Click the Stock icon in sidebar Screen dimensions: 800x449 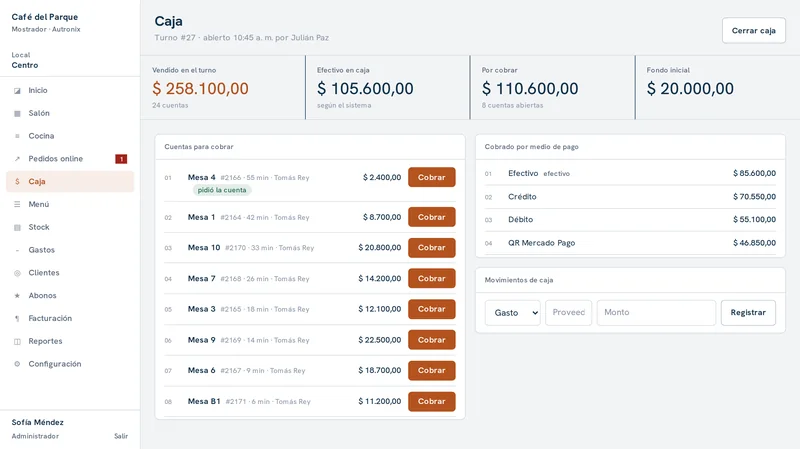tap(17, 228)
